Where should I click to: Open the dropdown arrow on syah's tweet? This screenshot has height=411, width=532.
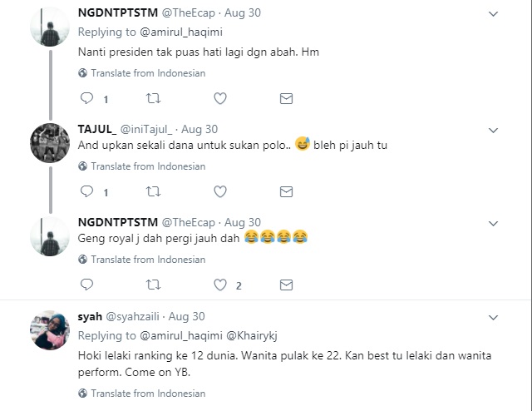pyautogui.click(x=493, y=317)
